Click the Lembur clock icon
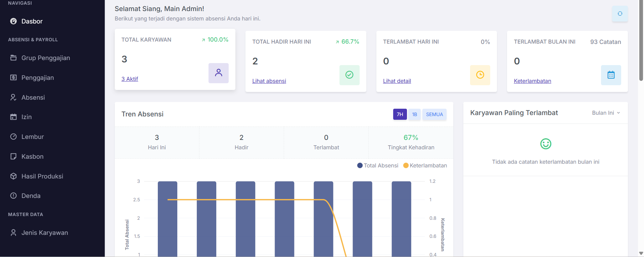 pyautogui.click(x=13, y=137)
